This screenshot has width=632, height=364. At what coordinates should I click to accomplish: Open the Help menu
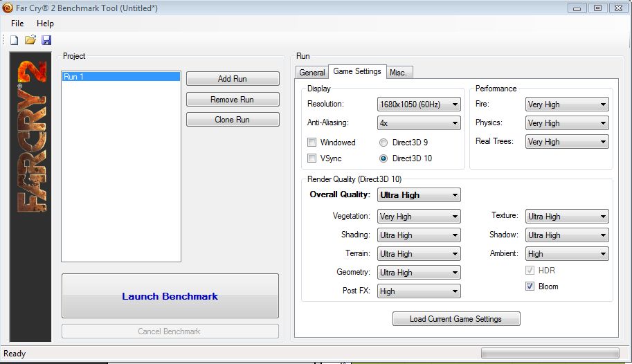click(x=45, y=24)
